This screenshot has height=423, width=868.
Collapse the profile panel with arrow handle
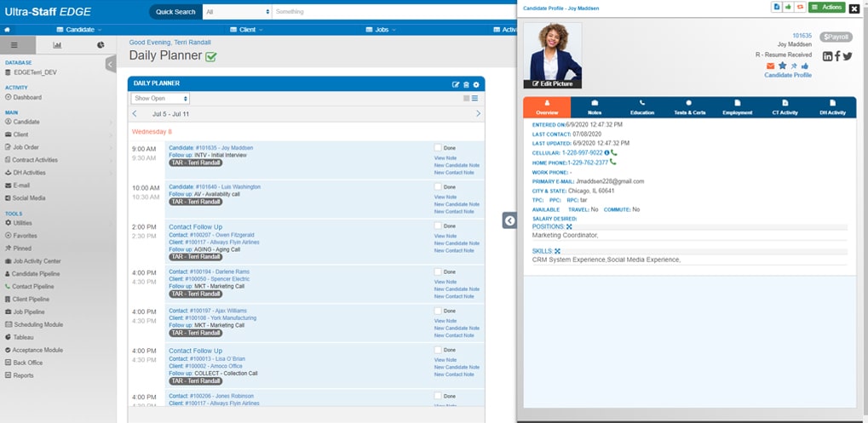tap(509, 220)
